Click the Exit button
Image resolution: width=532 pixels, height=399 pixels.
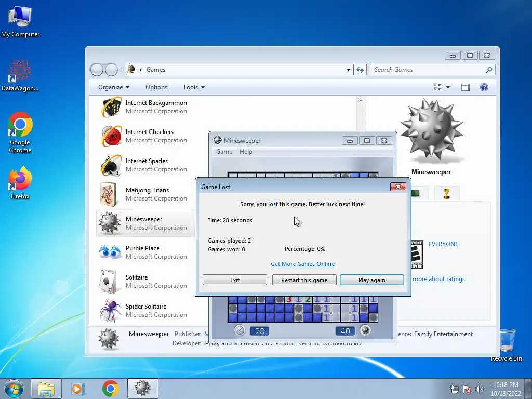pyautogui.click(x=235, y=280)
